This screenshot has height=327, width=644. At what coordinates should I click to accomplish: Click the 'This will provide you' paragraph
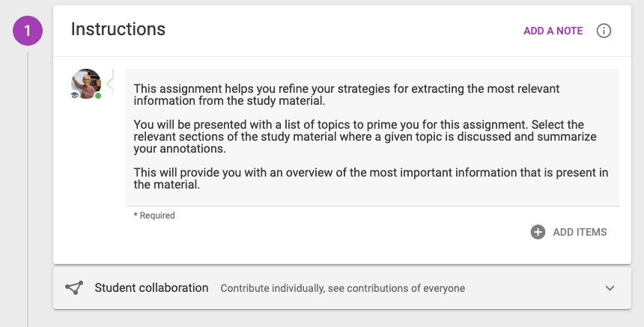pos(371,179)
